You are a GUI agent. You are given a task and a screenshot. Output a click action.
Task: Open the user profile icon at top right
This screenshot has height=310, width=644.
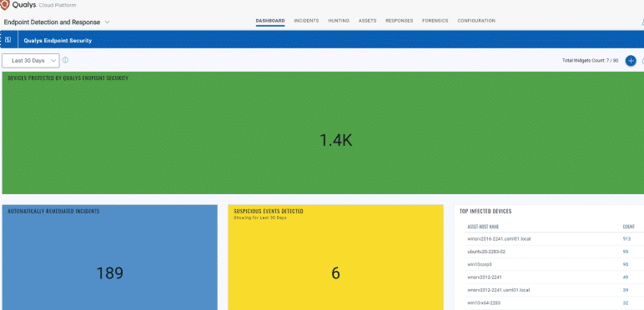click(x=642, y=22)
